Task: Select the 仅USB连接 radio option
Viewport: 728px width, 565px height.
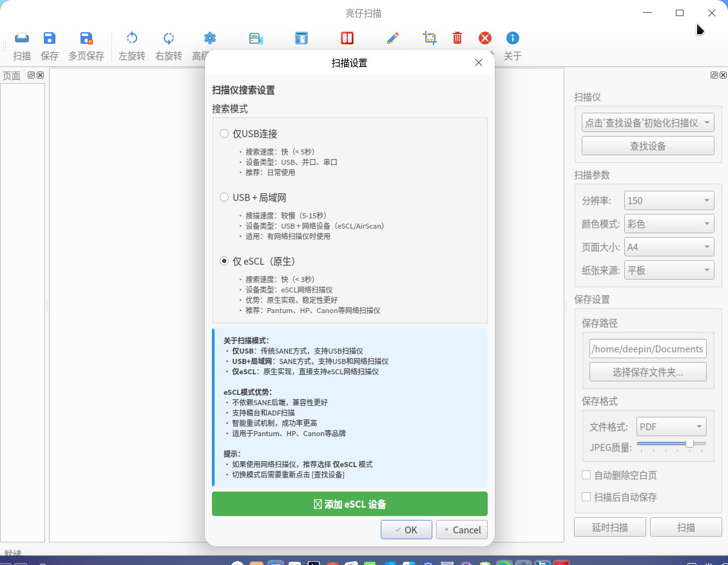Action: pos(224,134)
